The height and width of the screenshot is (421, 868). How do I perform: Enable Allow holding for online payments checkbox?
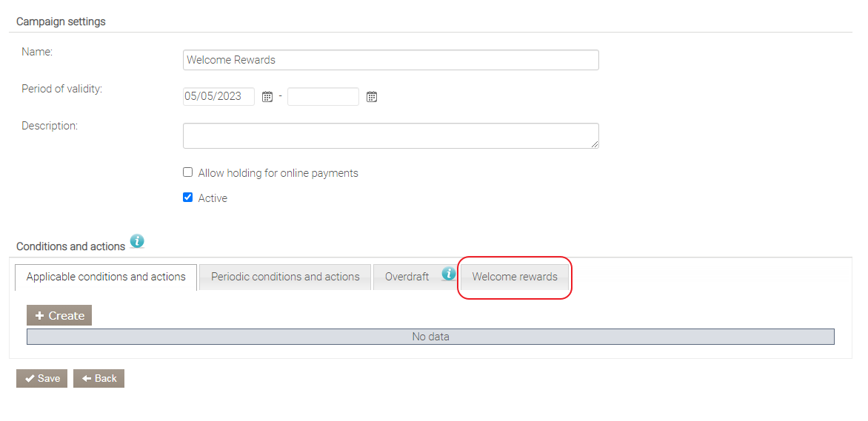click(188, 172)
